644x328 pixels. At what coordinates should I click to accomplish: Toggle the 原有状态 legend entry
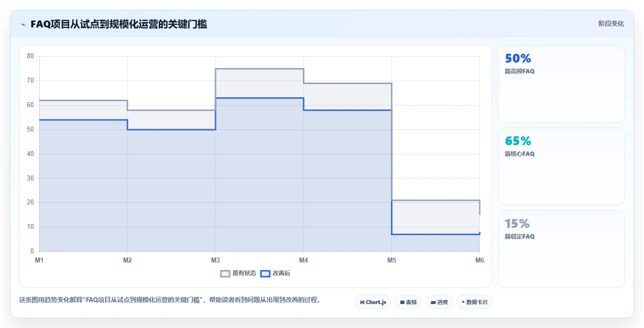tap(238, 273)
